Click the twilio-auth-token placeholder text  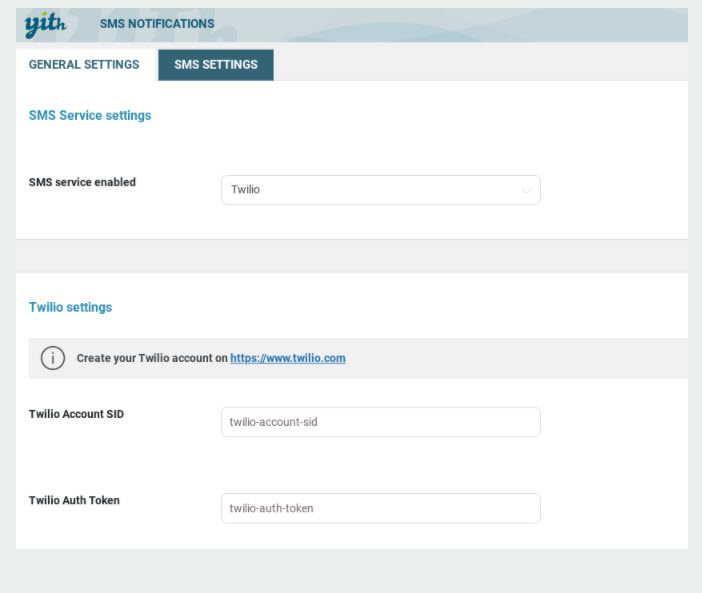pos(271,508)
